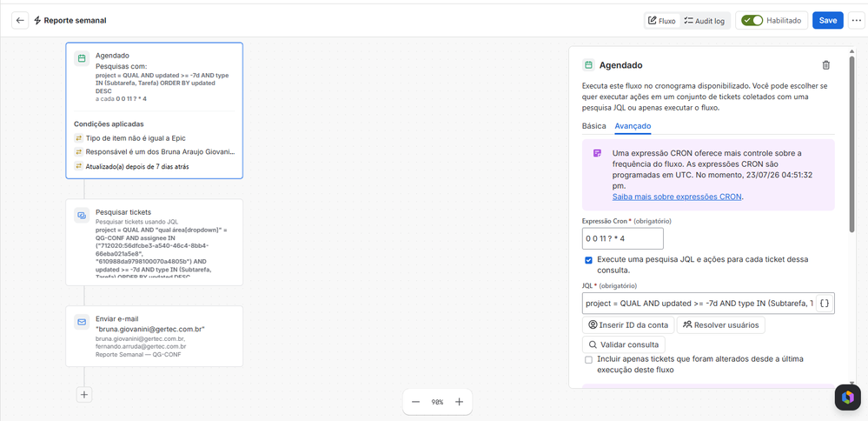Click the Agendado panel header calendar icon
The height and width of the screenshot is (421, 868).
[x=588, y=65]
